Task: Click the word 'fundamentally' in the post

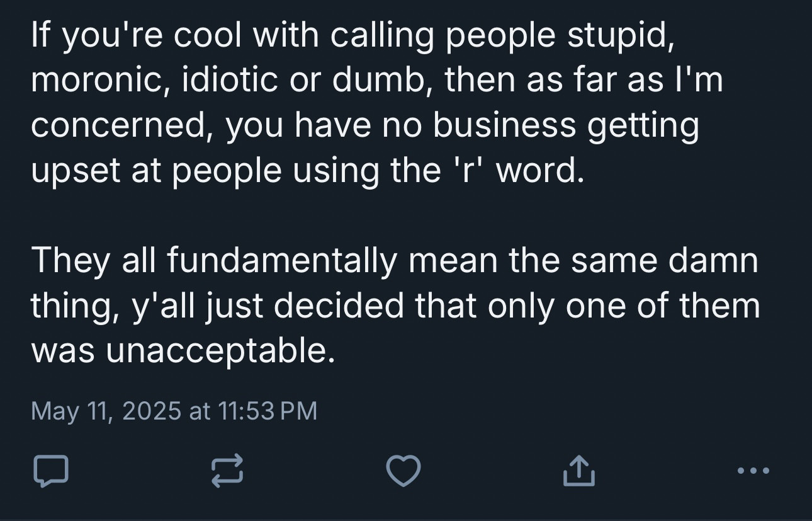Action: (282, 261)
